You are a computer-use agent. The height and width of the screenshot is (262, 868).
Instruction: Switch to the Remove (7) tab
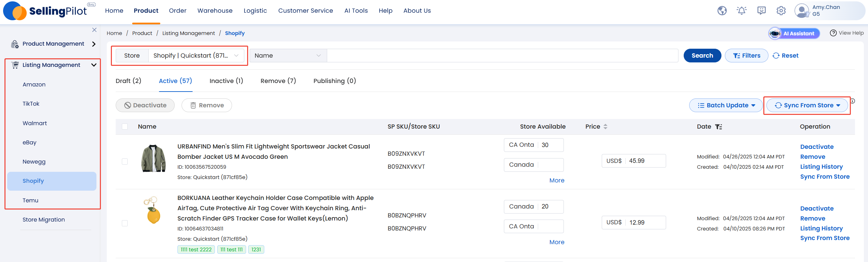coord(278,81)
